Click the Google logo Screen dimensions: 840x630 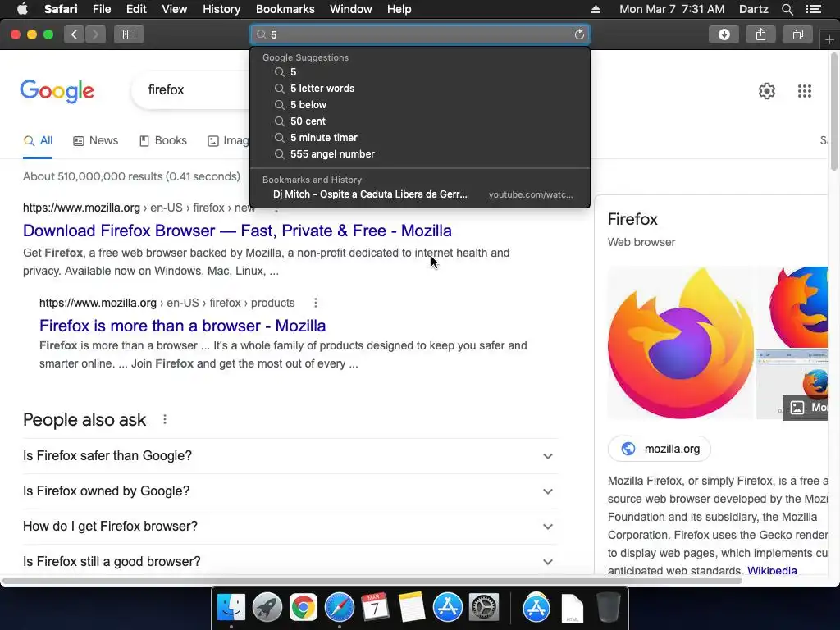pyautogui.click(x=57, y=91)
